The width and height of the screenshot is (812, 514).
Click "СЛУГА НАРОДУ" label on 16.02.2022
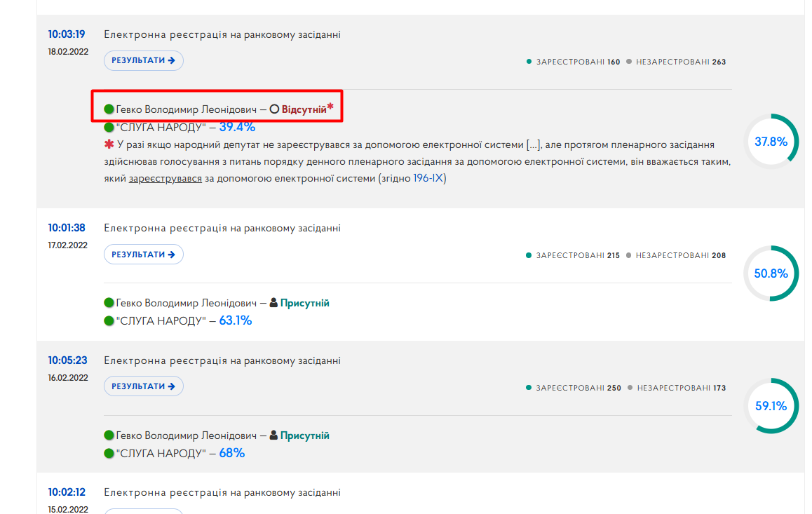[x=161, y=454]
